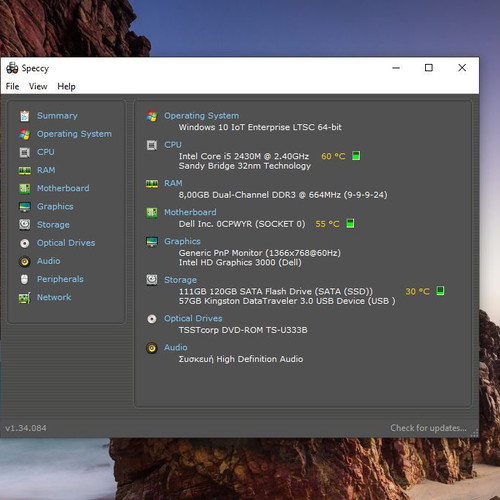Select RAM in the sidebar

[46, 170]
